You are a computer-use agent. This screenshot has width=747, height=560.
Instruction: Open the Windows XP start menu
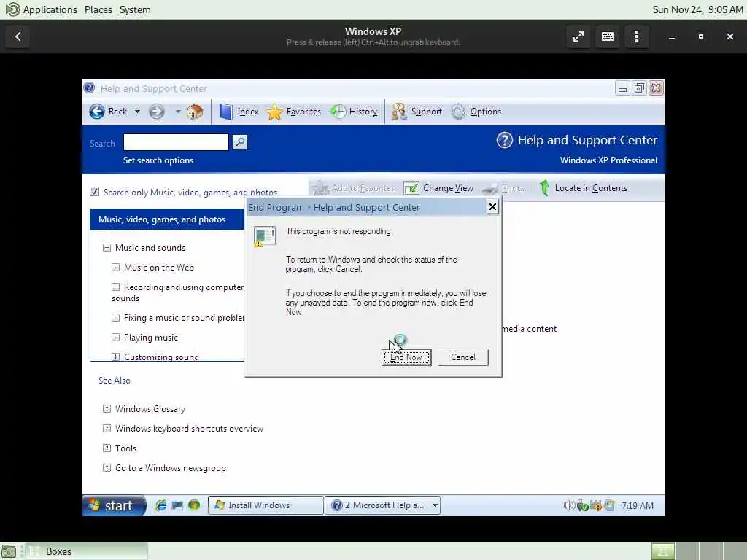pyautogui.click(x=113, y=505)
